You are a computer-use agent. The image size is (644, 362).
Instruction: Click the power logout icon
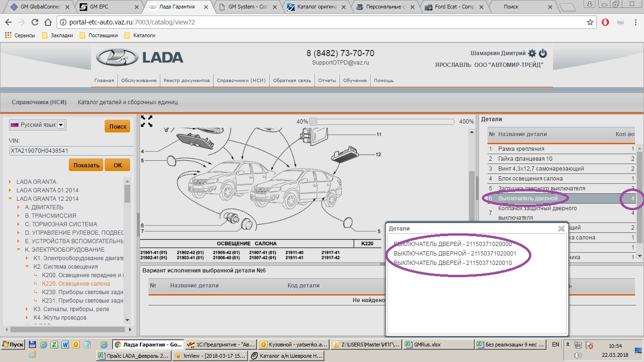[543, 53]
